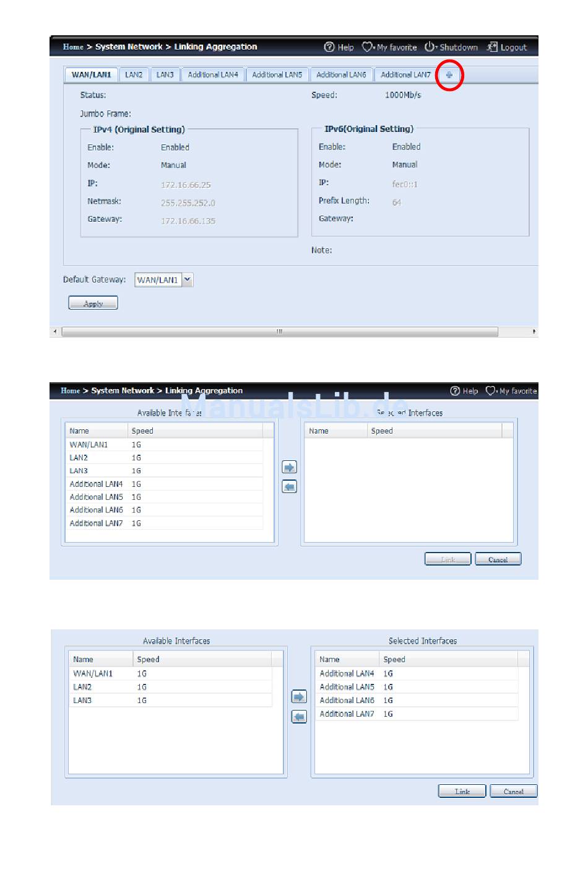The width and height of the screenshot is (588, 879).
Task: Open the Default Gateway dropdown
Action: point(188,280)
